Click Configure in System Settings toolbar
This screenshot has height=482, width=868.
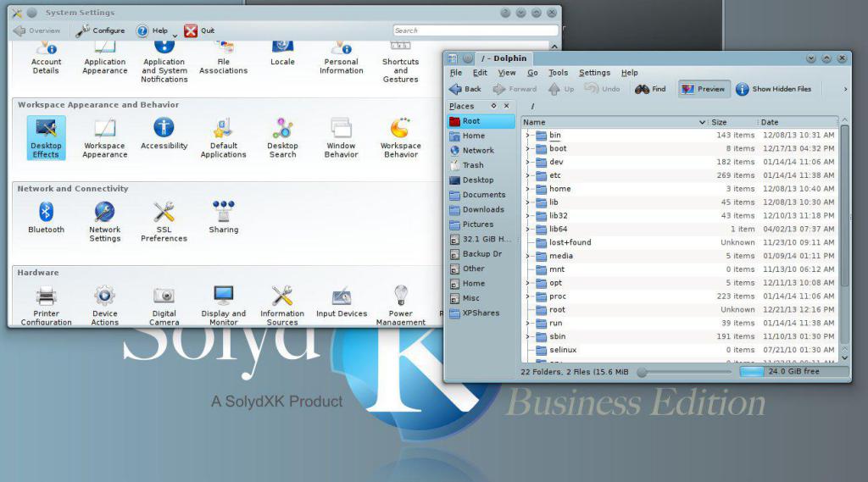click(101, 31)
